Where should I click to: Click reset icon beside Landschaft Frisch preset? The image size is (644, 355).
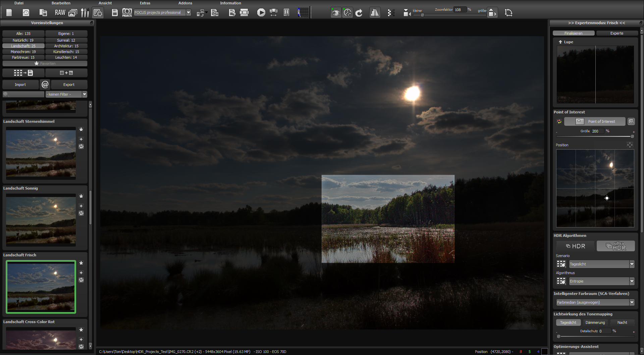(81, 280)
